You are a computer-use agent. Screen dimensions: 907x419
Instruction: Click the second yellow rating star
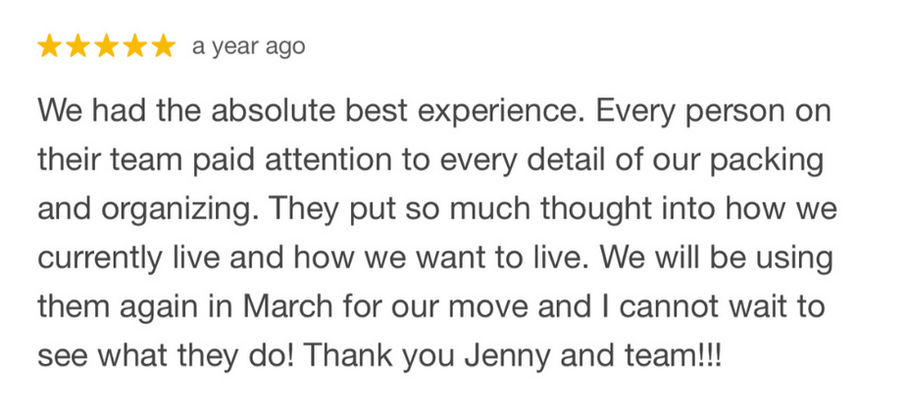tap(78, 46)
